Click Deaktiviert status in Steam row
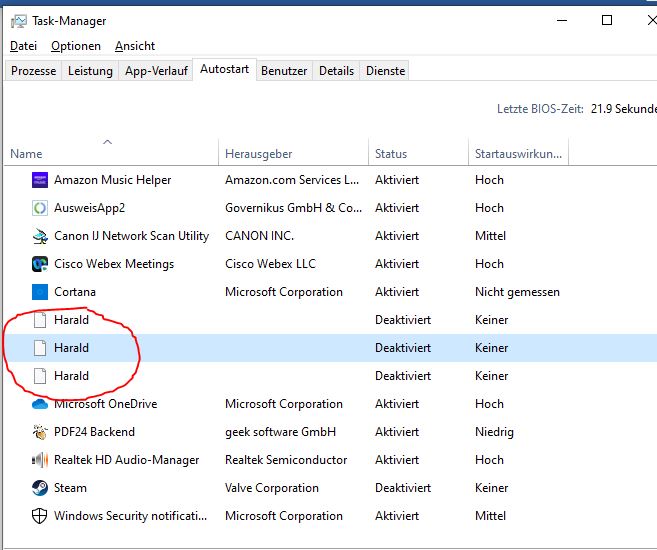This screenshot has height=550, width=657. pyautogui.click(x=403, y=488)
